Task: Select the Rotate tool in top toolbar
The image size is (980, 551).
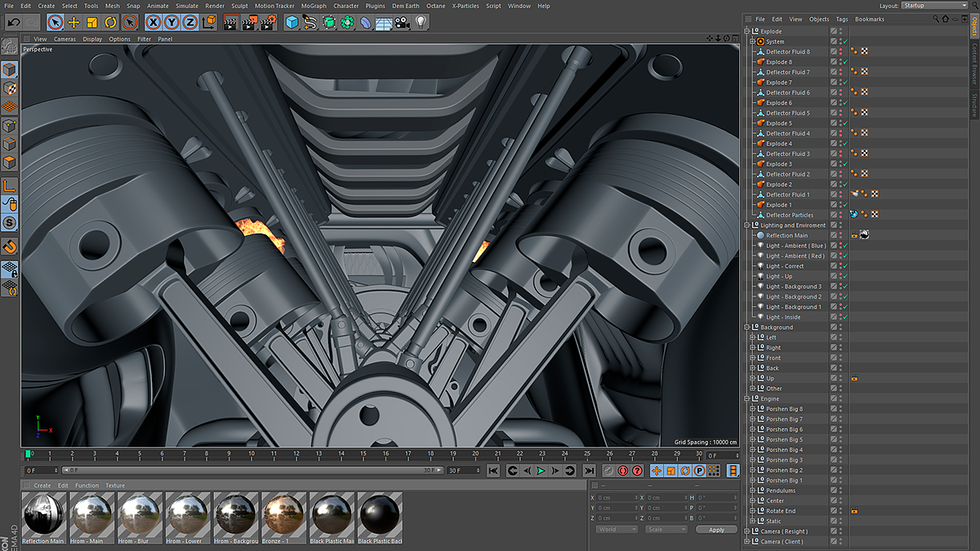Action: tap(111, 23)
